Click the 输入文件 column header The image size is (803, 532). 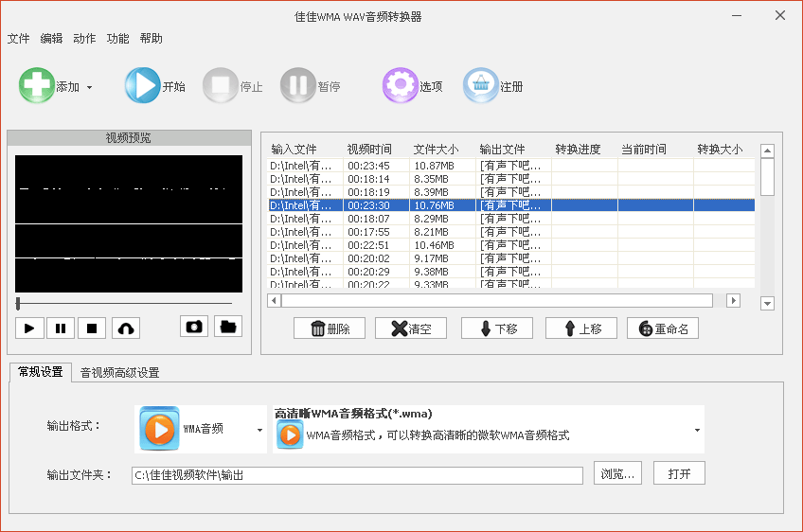294,150
